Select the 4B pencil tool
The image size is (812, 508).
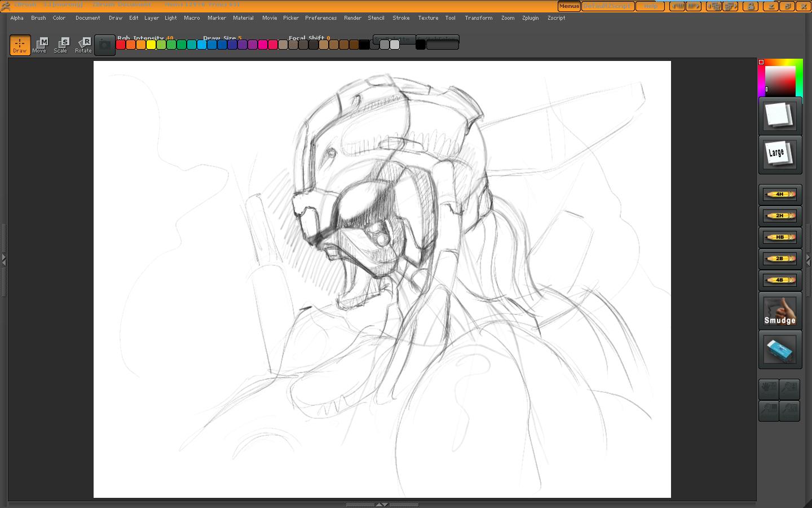[780, 280]
